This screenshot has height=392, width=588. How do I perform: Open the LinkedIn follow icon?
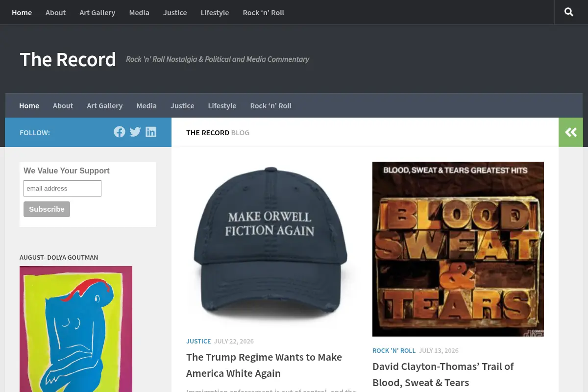[x=151, y=132]
